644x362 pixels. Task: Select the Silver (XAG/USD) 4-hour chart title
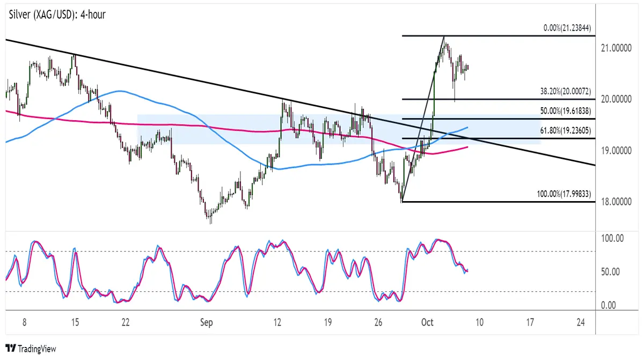pos(56,14)
